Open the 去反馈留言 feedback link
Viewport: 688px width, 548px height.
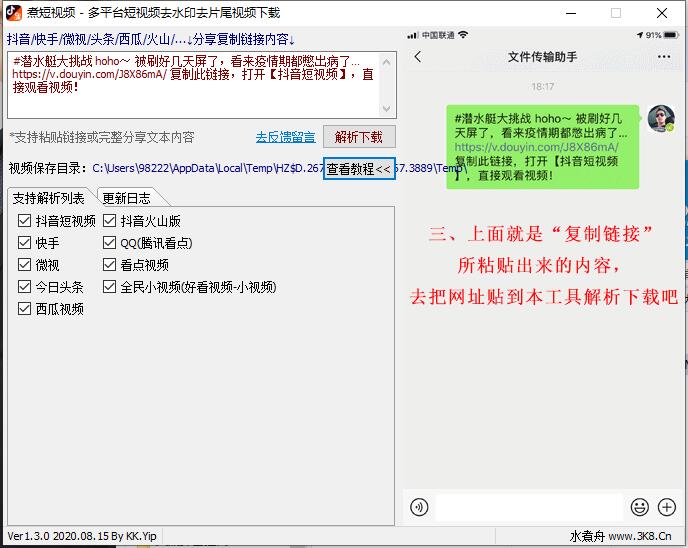pos(285,137)
